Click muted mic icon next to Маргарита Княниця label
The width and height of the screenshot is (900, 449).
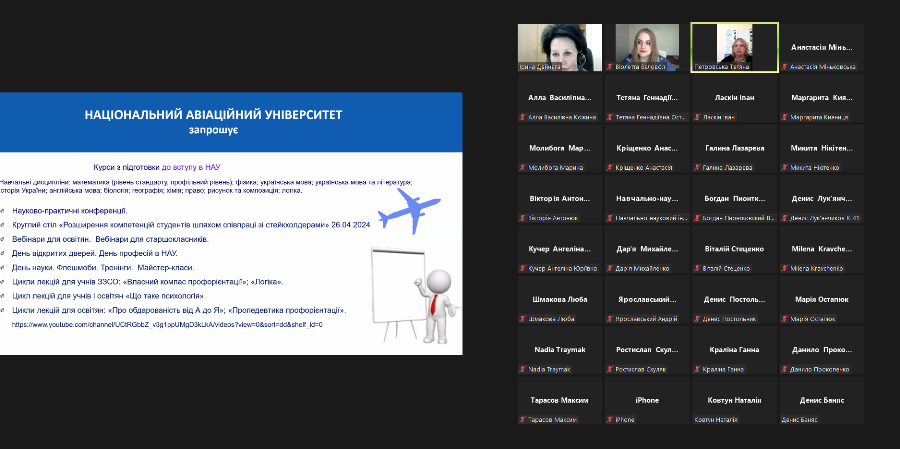[785, 117]
